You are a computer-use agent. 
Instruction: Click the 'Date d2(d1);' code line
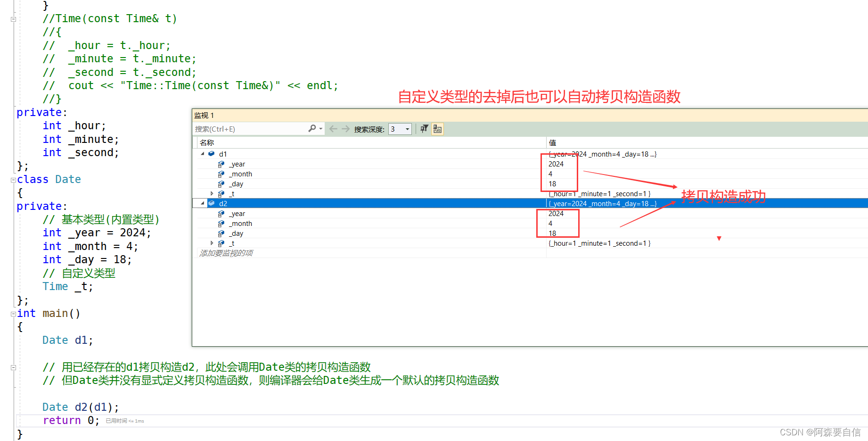coord(81,407)
